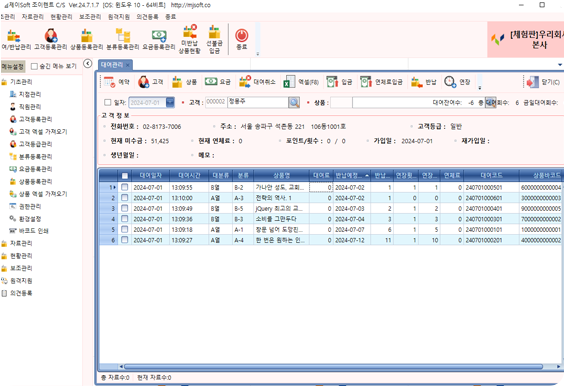Expand main toolbar overflow chevron

click(x=258, y=54)
